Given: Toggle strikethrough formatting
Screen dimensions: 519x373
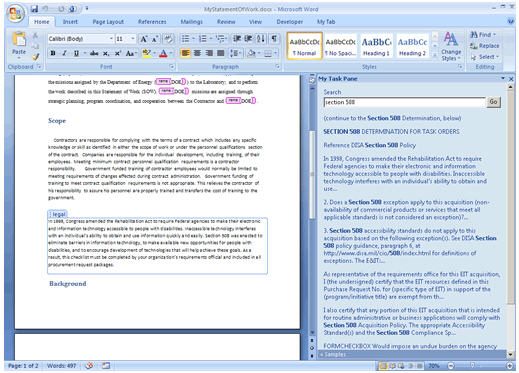Looking at the screenshot, I should click(x=94, y=53).
